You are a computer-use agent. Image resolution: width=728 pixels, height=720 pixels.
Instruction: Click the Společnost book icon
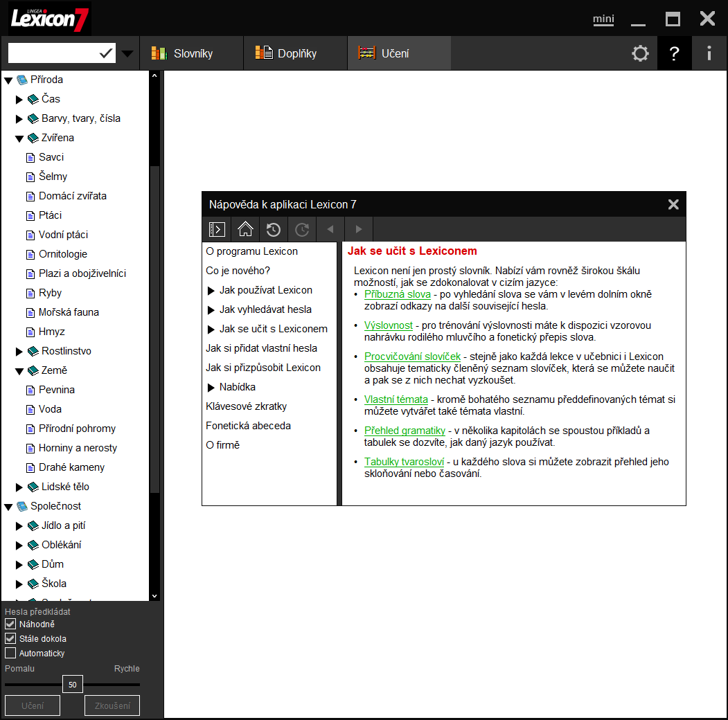pos(22,507)
